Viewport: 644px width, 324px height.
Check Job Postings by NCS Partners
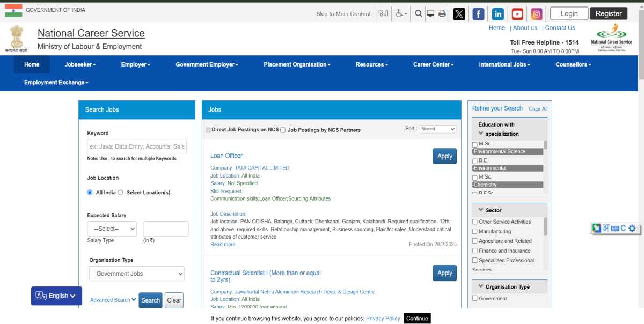tap(283, 130)
